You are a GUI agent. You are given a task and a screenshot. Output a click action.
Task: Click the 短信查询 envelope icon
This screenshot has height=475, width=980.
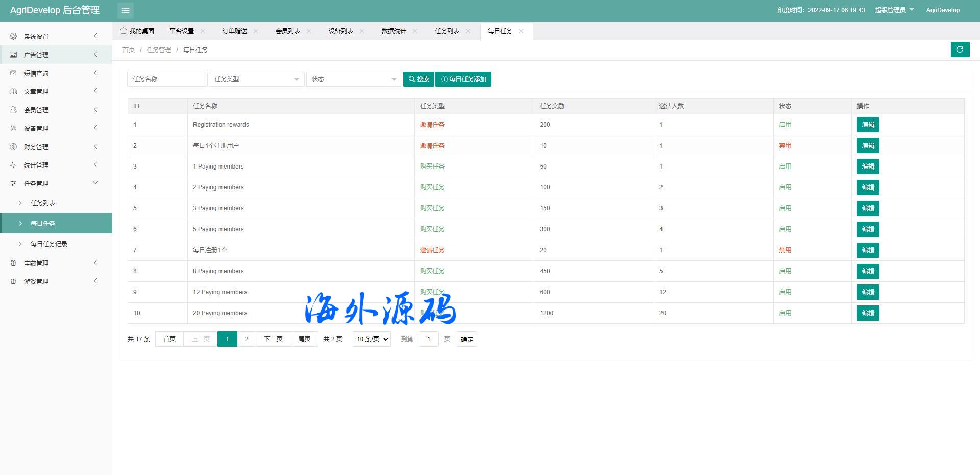coord(13,73)
